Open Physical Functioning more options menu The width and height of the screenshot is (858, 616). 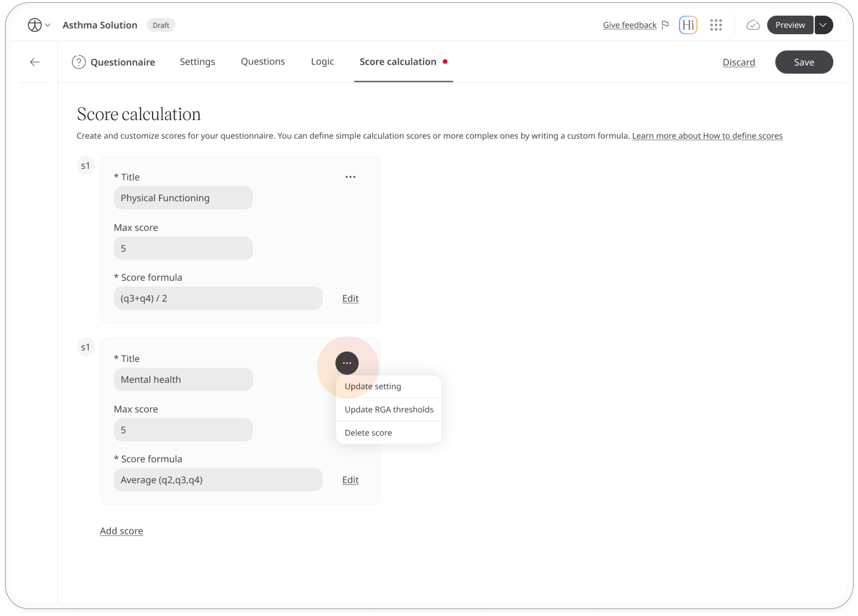tap(350, 177)
